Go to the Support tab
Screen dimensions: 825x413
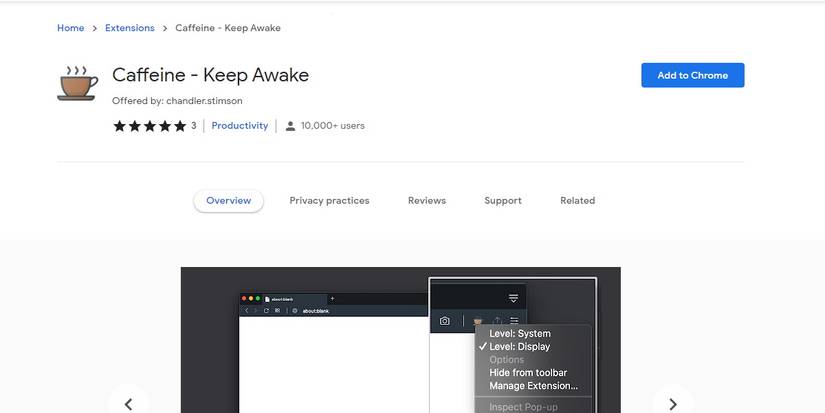pos(503,201)
